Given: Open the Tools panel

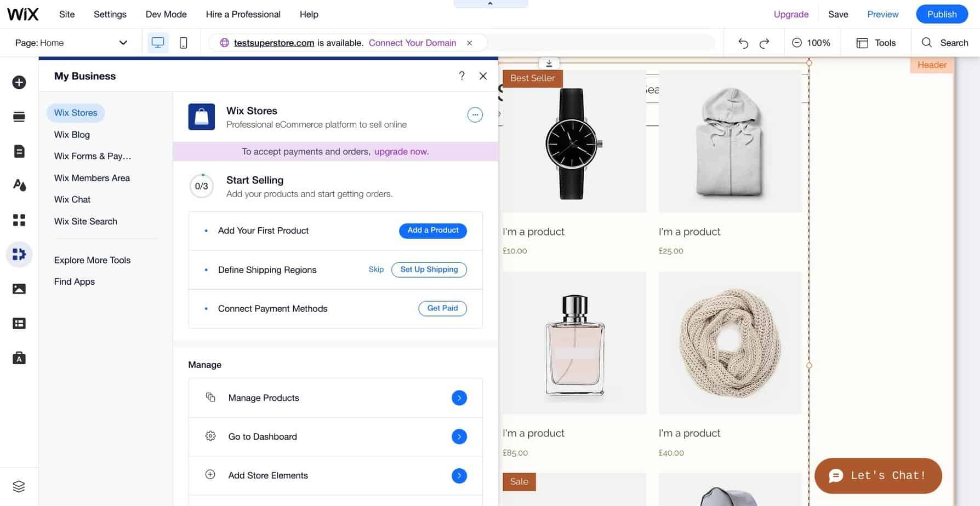Looking at the screenshot, I should pos(876,43).
